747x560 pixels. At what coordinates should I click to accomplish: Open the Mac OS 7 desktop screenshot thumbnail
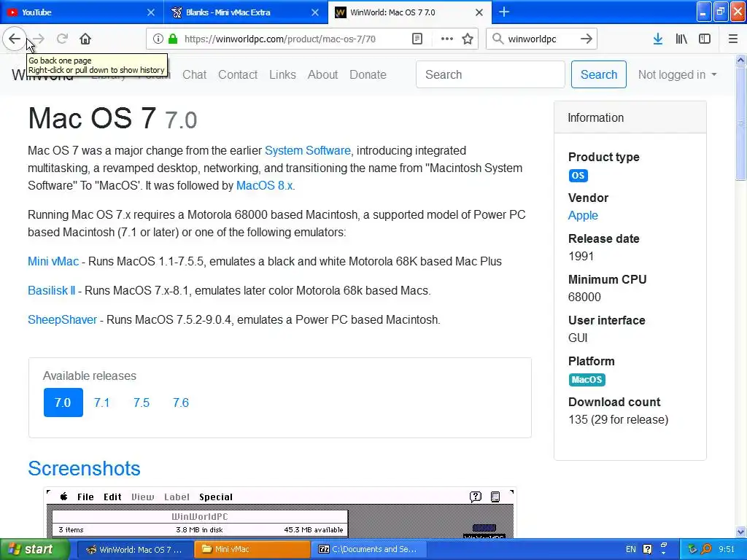tap(280, 513)
